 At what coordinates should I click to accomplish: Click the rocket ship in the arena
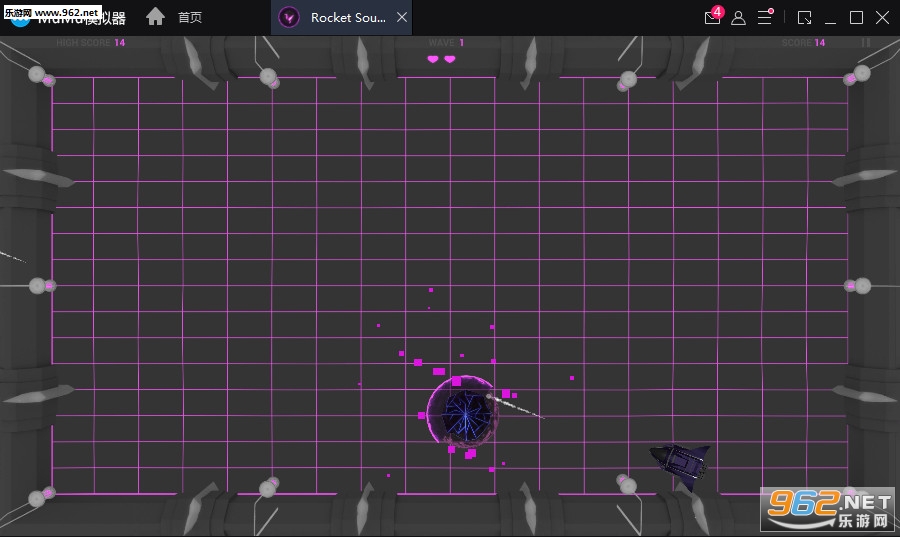680,462
